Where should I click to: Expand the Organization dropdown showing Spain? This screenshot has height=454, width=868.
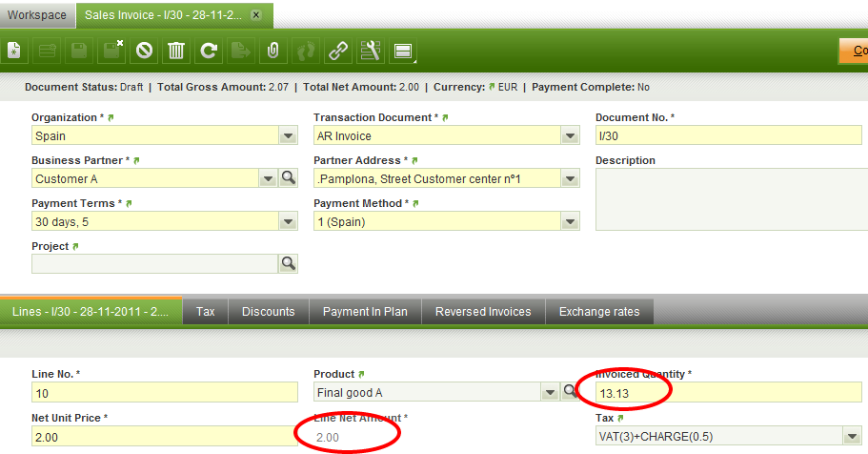coord(289,135)
